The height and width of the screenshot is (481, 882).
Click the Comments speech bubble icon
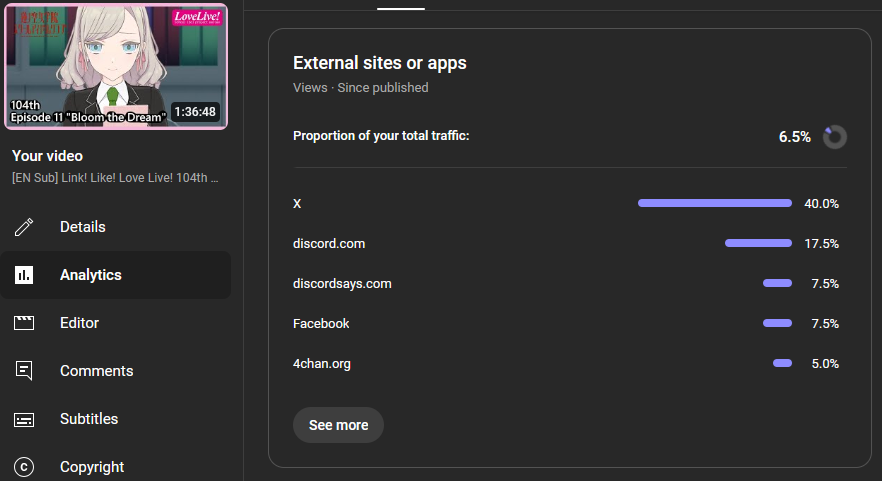click(x=24, y=371)
